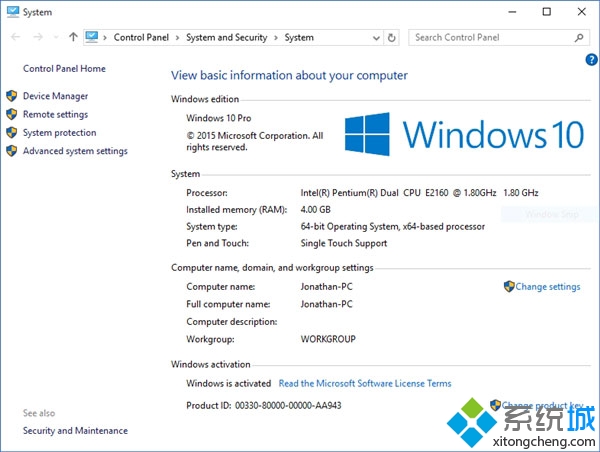Click the Windows is activated text
Viewport: 600px width, 452px height.
228,383
